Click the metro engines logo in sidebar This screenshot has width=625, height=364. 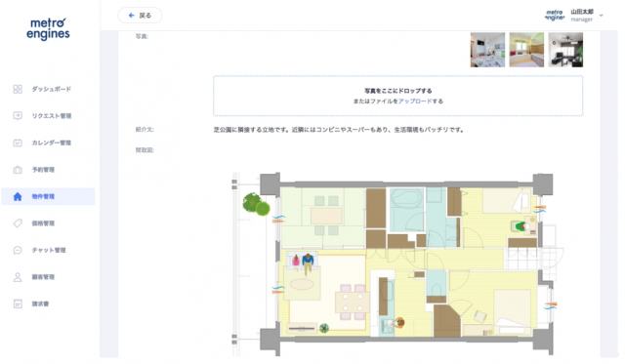[48, 29]
